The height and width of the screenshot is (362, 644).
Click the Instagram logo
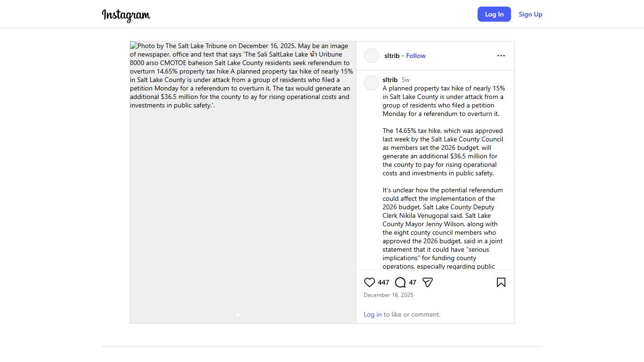click(x=126, y=15)
